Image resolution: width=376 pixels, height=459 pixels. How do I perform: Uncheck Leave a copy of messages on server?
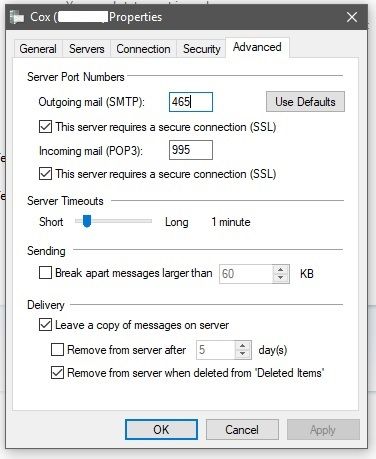pos(45,325)
